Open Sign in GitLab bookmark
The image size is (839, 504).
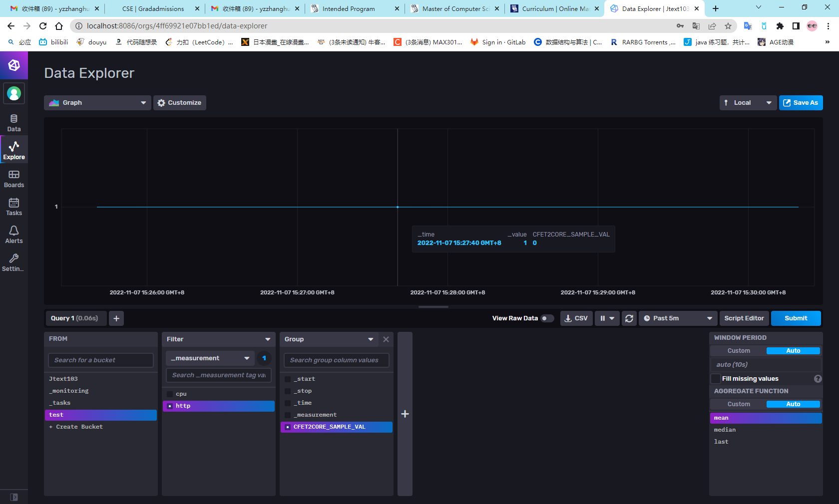coord(498,42)
